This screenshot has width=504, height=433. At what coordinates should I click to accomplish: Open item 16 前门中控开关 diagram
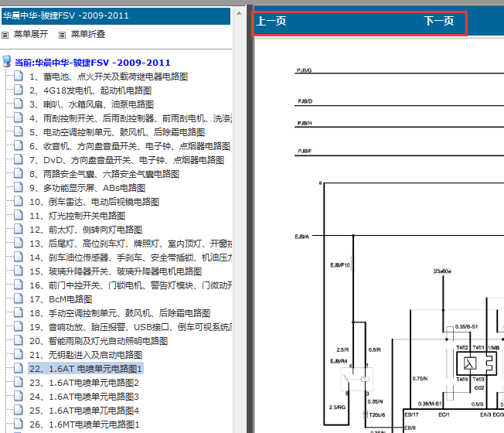131,285
